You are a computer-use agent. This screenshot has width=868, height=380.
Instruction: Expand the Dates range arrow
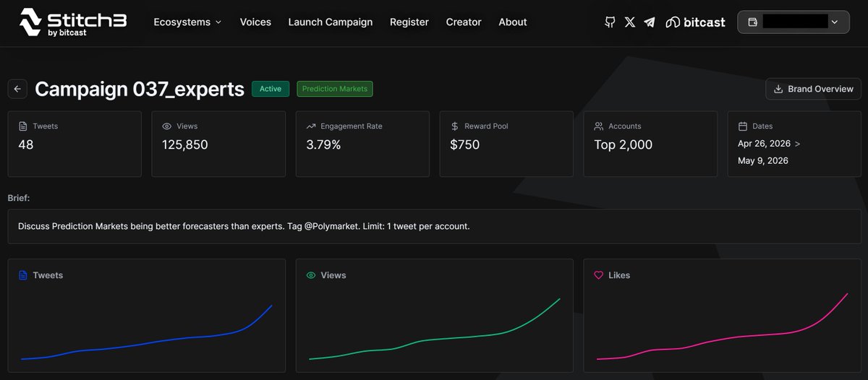point(797,144)
